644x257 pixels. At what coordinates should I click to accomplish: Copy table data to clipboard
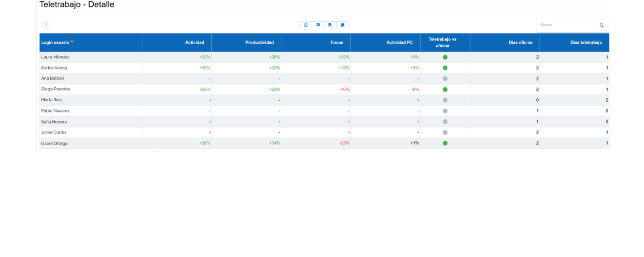[x=343, y=25]
